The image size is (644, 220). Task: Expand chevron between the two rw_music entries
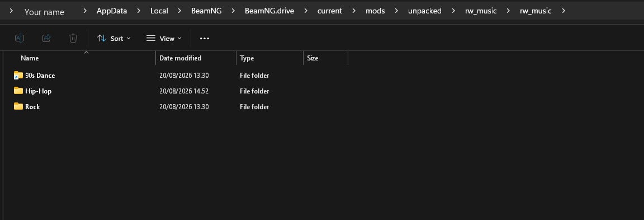509,11
